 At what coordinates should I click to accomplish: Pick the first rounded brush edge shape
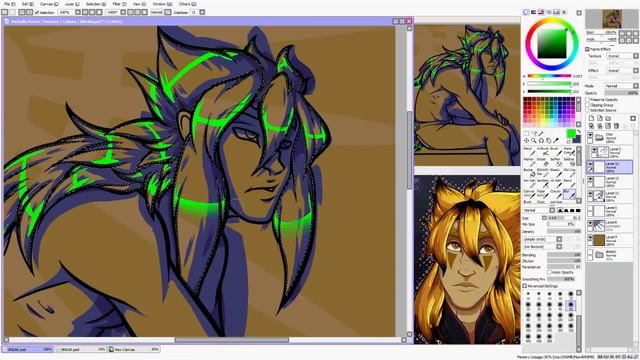566,210
